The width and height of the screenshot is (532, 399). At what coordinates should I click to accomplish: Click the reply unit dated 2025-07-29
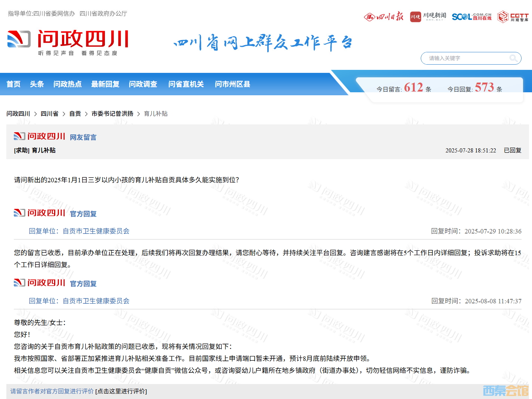coord(79,231)
